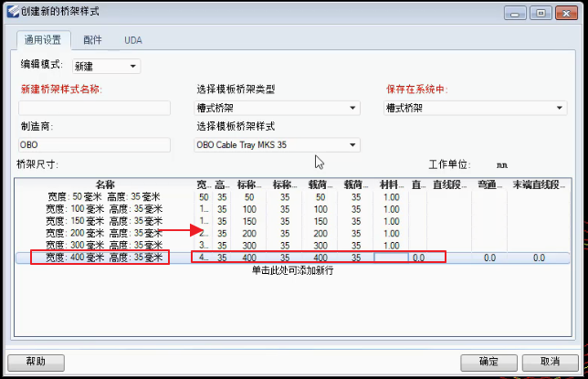The width and height of the screenshot is (588, 379).
Task: Click the 新建桥架样式名称 input field
Action: (x=95, y=108)
